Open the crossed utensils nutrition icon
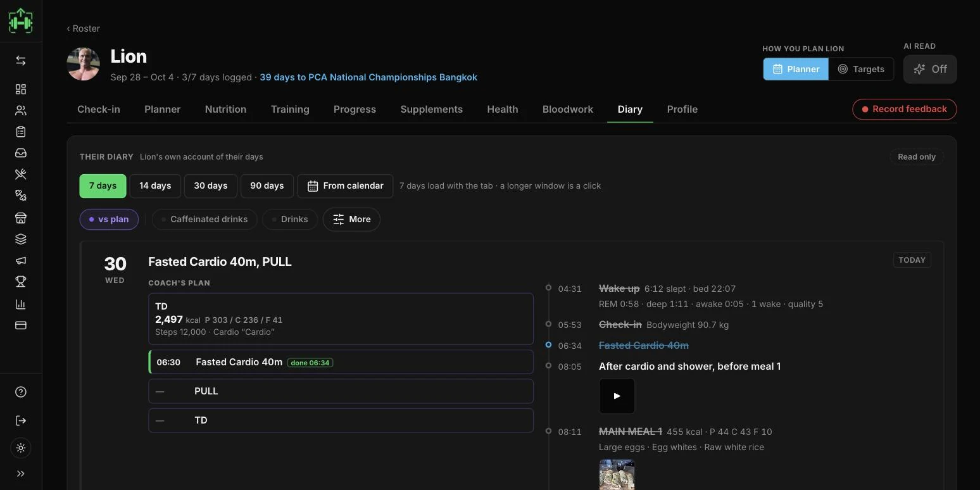 21,175
